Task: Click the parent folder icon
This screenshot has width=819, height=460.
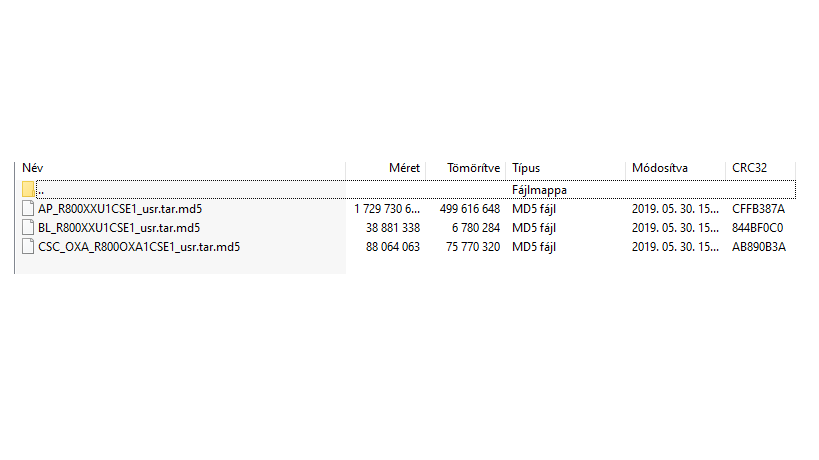Action: point(28,189)
